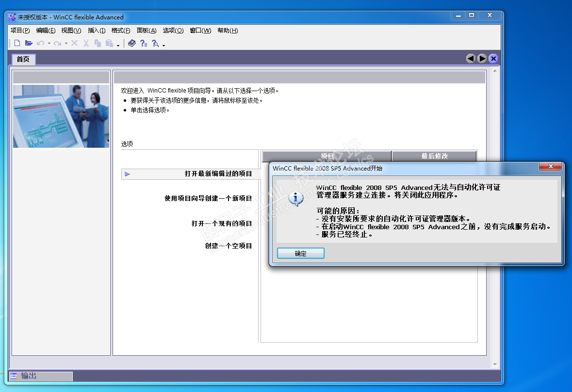This screenshot has width=572, height=392.
Task: Click '可能的原因:' text in dialog
Action: pyautogui.click(x=338, y=211)
